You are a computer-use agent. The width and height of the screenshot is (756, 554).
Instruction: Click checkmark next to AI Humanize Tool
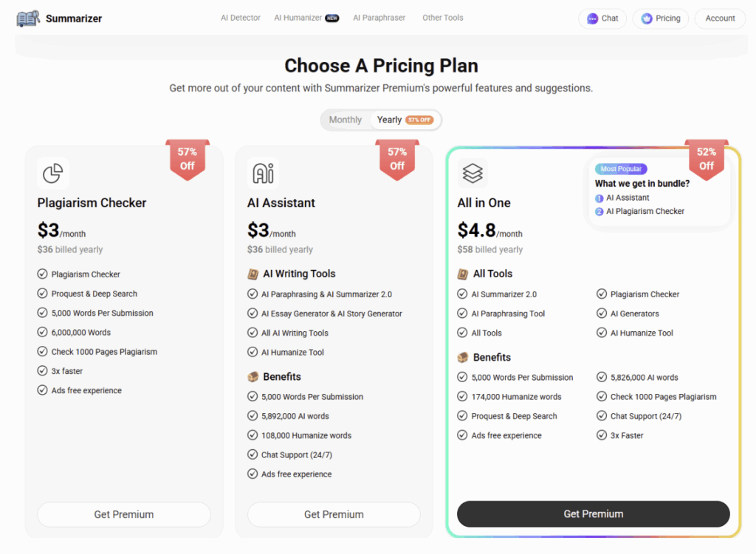tap(252, 352)
